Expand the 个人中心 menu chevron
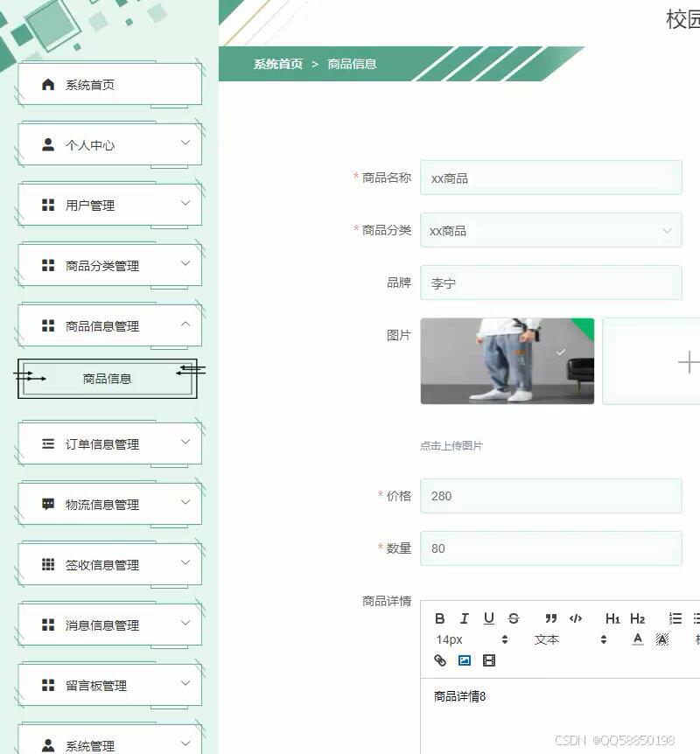Screen dimensions: 700x754 185,143
